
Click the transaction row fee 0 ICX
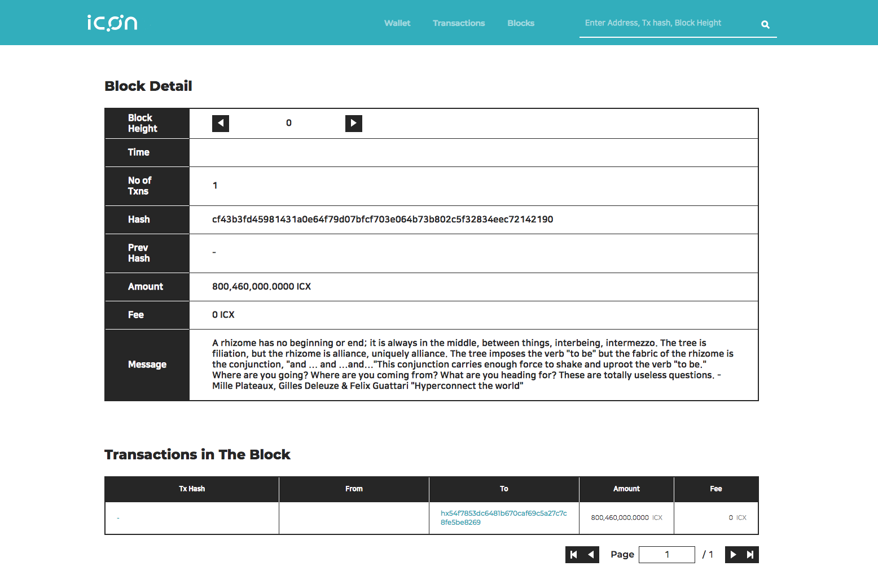click(x=737, y=517)
